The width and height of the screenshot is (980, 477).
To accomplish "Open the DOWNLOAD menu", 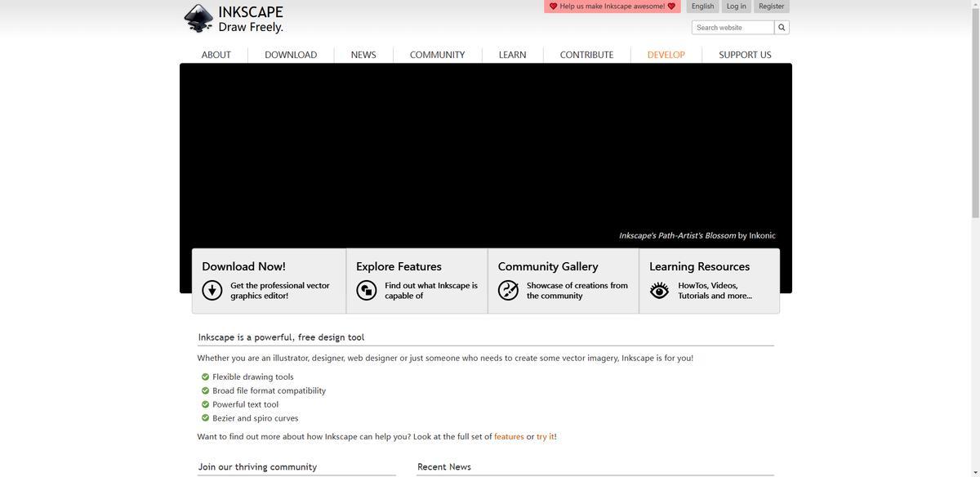I will [291, 55].
